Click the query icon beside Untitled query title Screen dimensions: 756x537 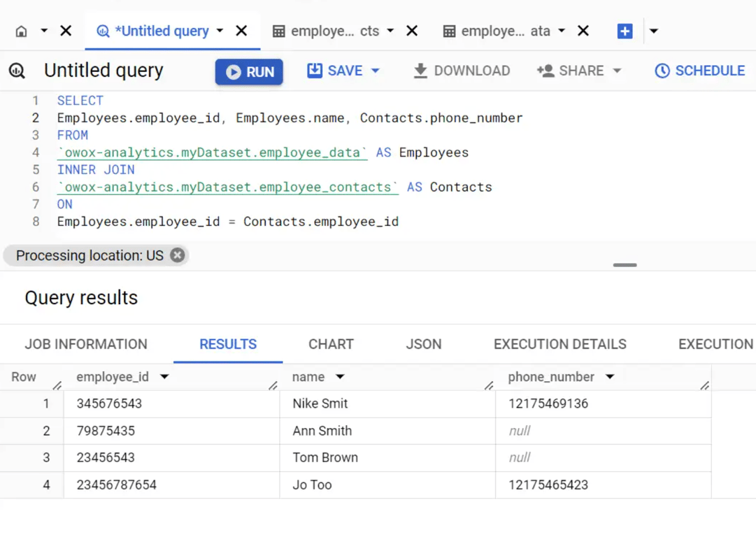point(17,71)
